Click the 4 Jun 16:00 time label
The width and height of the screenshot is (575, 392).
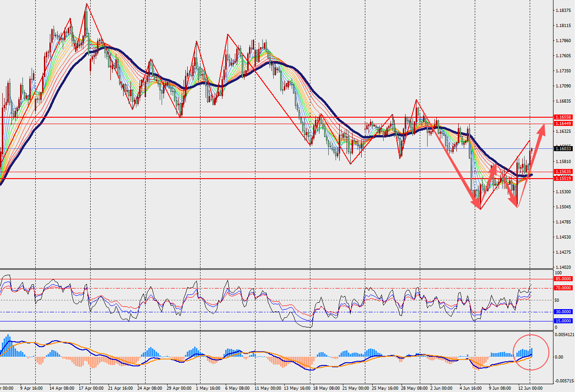tap(471, 388)
